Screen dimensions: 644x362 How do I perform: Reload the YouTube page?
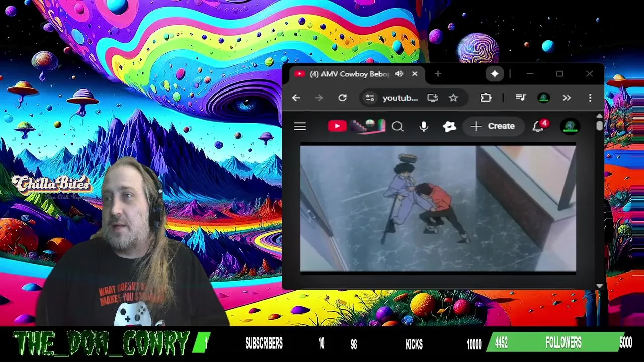pyautogui.click(x=342, y=98)
